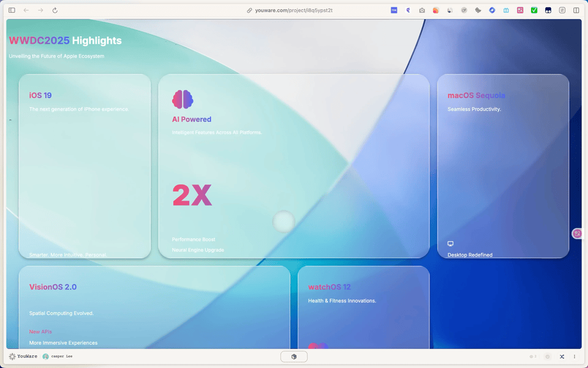Click the camera screenshot extension

click(422, 10)
